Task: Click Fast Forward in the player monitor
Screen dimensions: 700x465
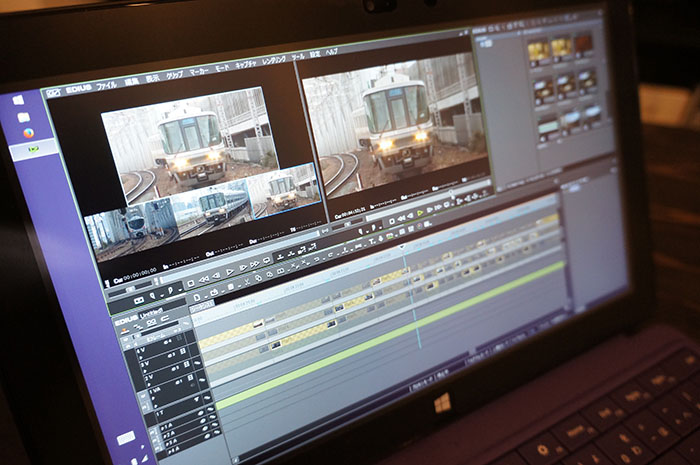Action: click(x=255, y=264)
